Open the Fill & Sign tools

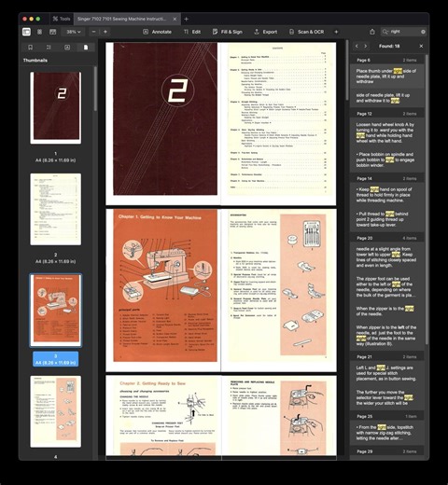click(227, 32)
